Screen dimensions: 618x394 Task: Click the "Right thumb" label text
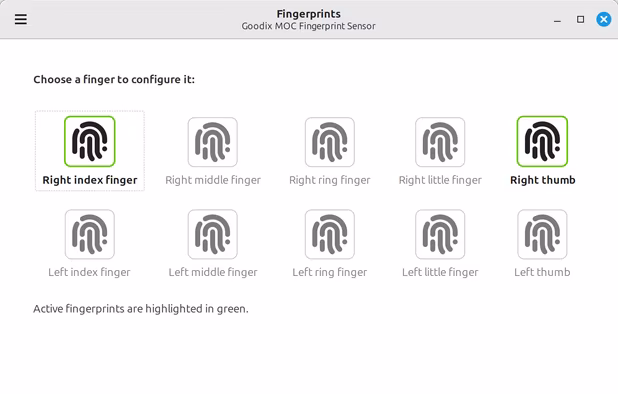tap(543, 180)
